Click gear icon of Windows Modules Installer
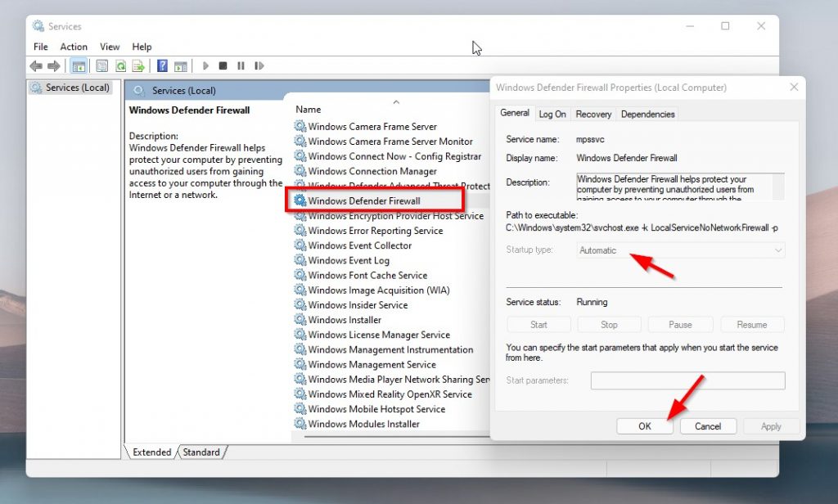The image size is (838, 504). coord(300,423)
